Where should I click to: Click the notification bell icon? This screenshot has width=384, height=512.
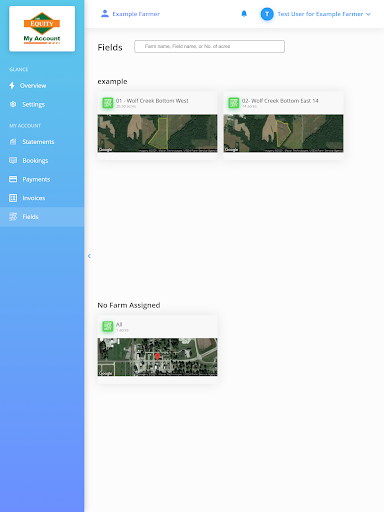[x=244, y=14]
